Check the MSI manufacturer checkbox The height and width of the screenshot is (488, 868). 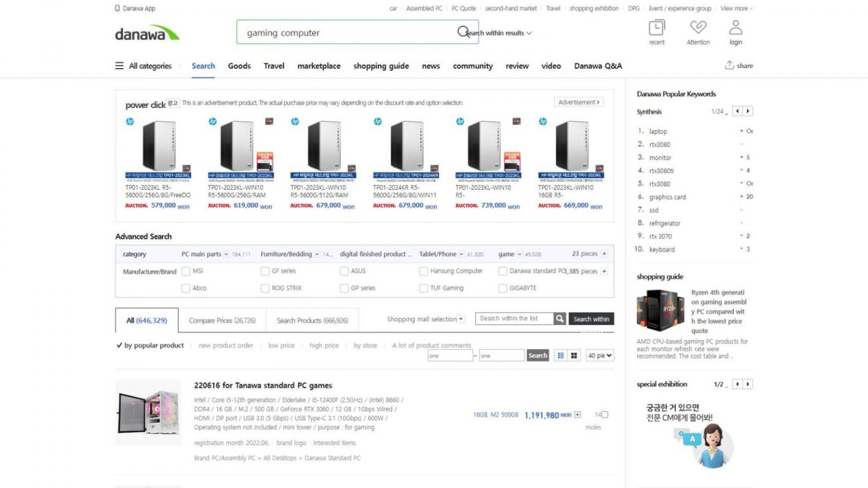(186, 271)
